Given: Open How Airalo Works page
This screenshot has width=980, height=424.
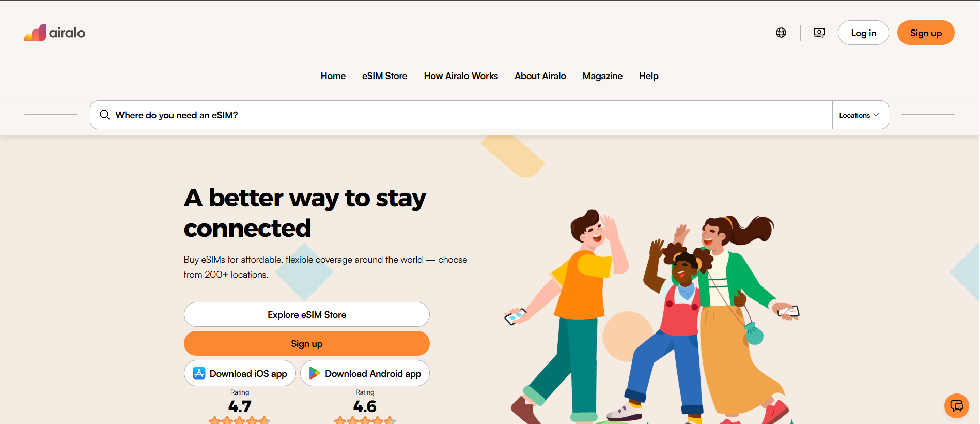Looking at the screenshot, I should [461, 76].
